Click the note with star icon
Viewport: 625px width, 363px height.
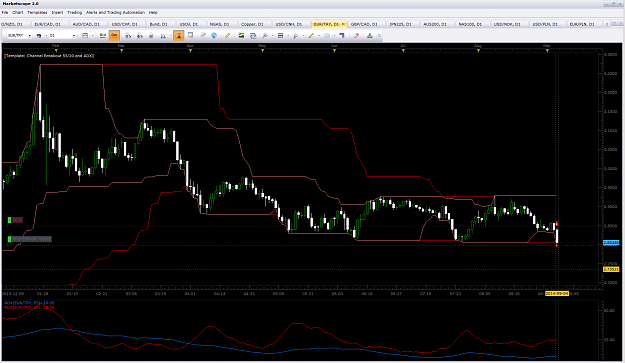[191, 36]
